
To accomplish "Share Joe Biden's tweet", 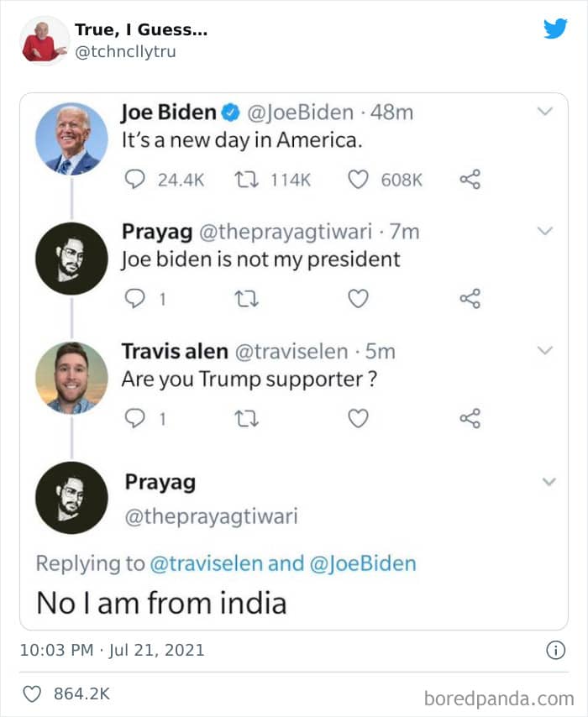I will tap(470, 179).
